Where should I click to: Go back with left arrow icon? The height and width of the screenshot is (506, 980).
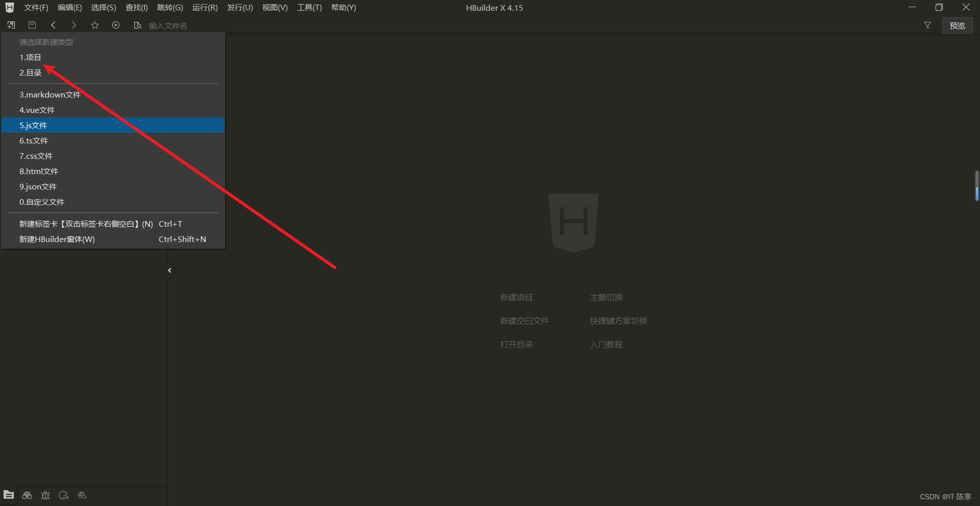click(x=53, y=25)
